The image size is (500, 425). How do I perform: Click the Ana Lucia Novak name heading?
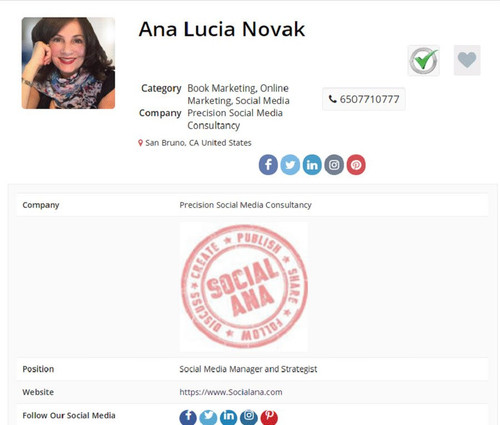click(222, 29)
